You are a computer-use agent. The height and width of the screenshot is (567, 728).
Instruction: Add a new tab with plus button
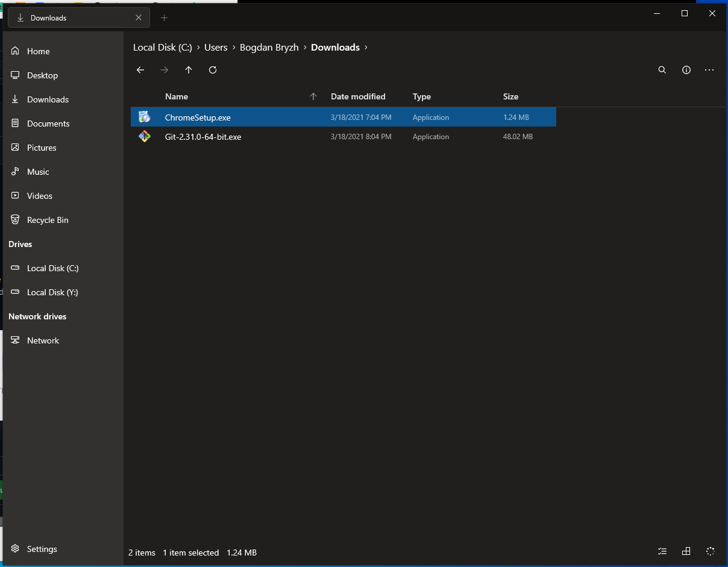[x=164, y=18]
